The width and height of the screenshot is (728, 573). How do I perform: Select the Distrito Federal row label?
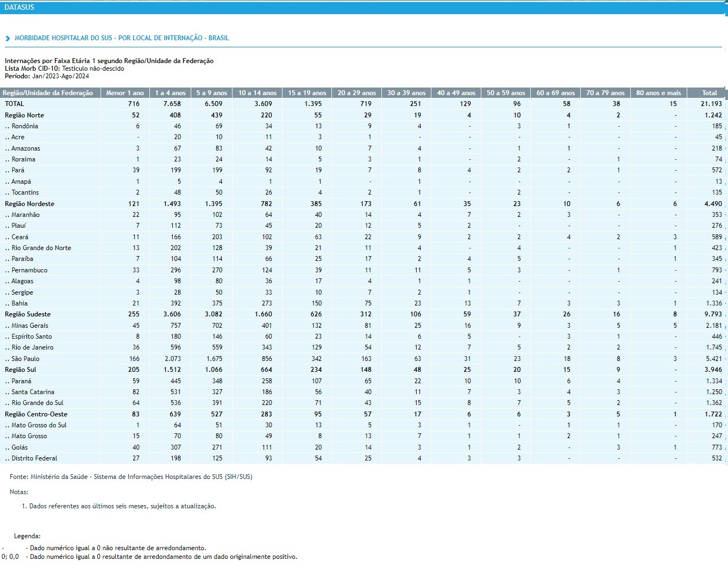coord(34,458)
